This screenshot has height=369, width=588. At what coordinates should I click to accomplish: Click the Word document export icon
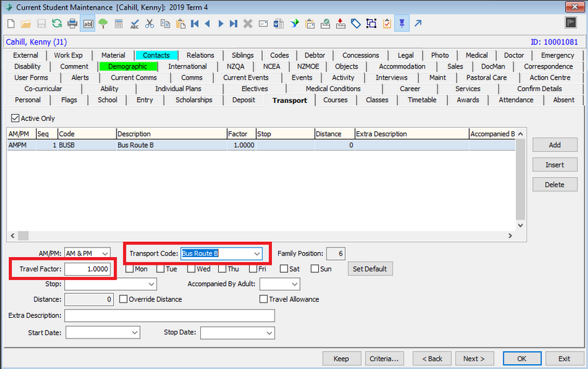[x=279, y=23]
